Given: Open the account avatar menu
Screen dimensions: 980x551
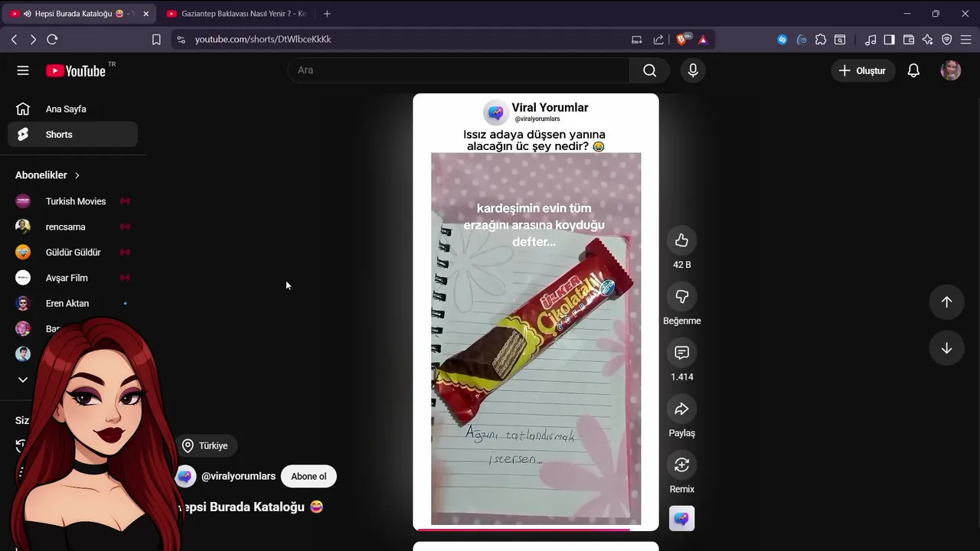Looking at the screenshot, I should click(x=951, y=70).
